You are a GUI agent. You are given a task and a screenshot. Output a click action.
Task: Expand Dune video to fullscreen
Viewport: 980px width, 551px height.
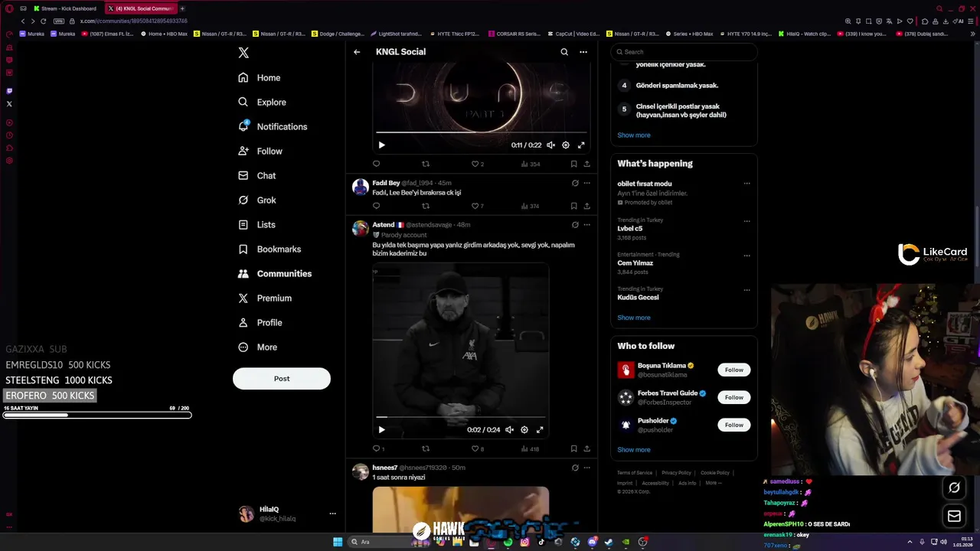pos(581,145)
